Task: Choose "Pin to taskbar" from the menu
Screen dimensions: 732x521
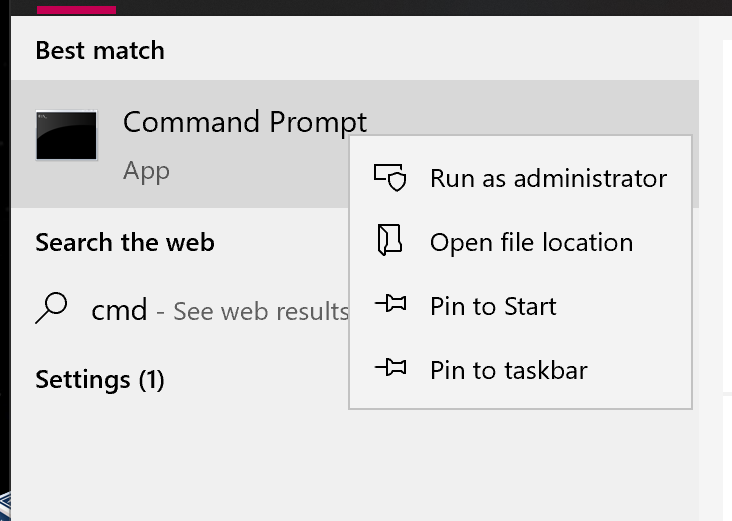Action: (x=508, y=370)
